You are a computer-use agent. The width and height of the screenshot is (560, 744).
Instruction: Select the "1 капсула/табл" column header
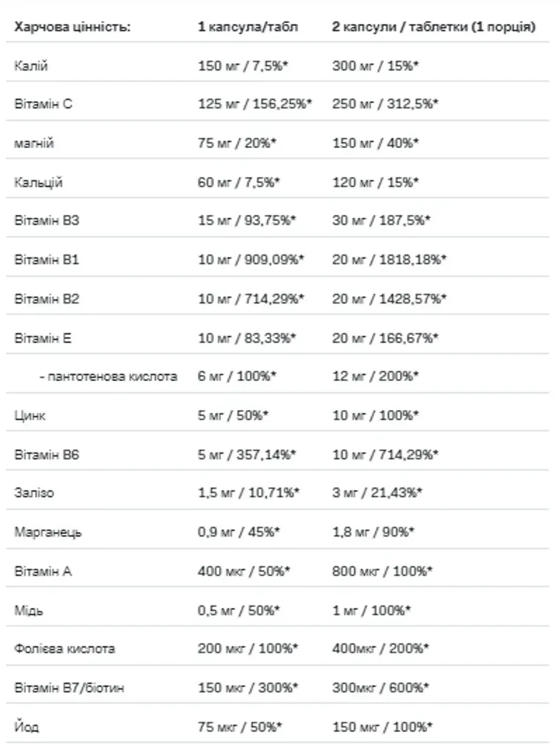pos(248,27)
